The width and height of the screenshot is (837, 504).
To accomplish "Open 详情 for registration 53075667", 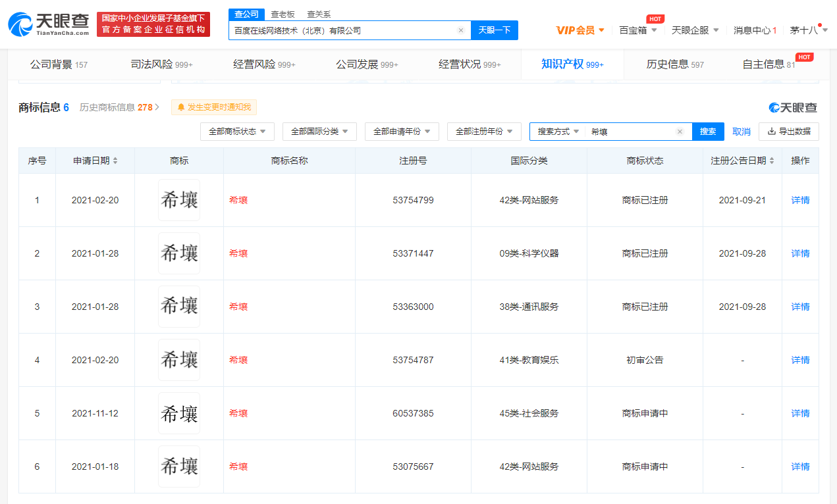I will pos(800,466).
